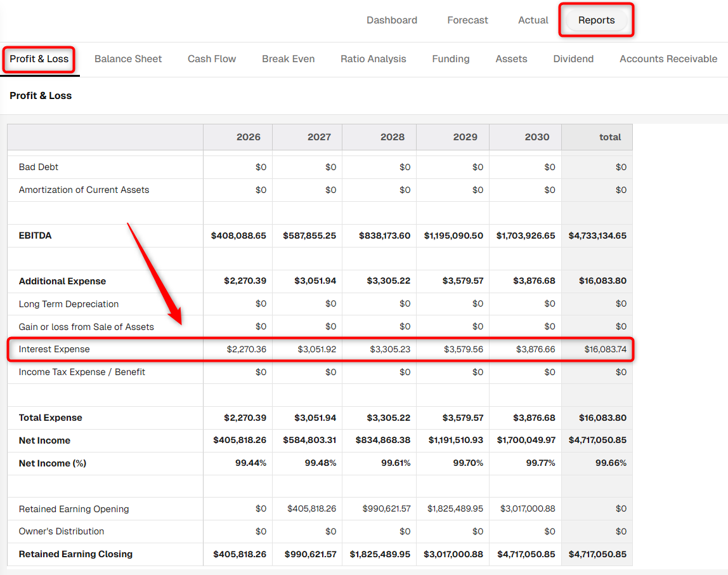Click the EBITDA row label
The height and width of the screenshot is (575, 728).
point(36,235)
